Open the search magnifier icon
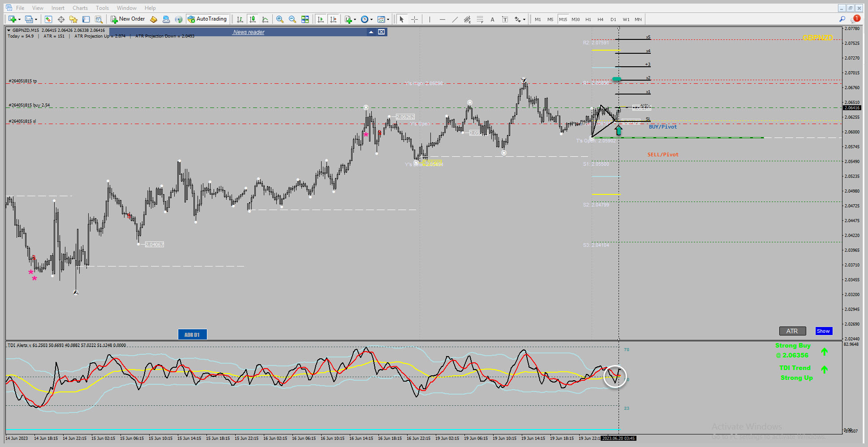The image size is (868, 447). (x=842, y=19)
